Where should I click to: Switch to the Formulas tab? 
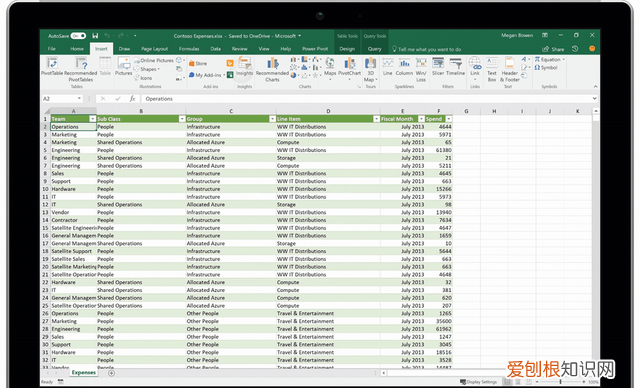pos(189,49)
